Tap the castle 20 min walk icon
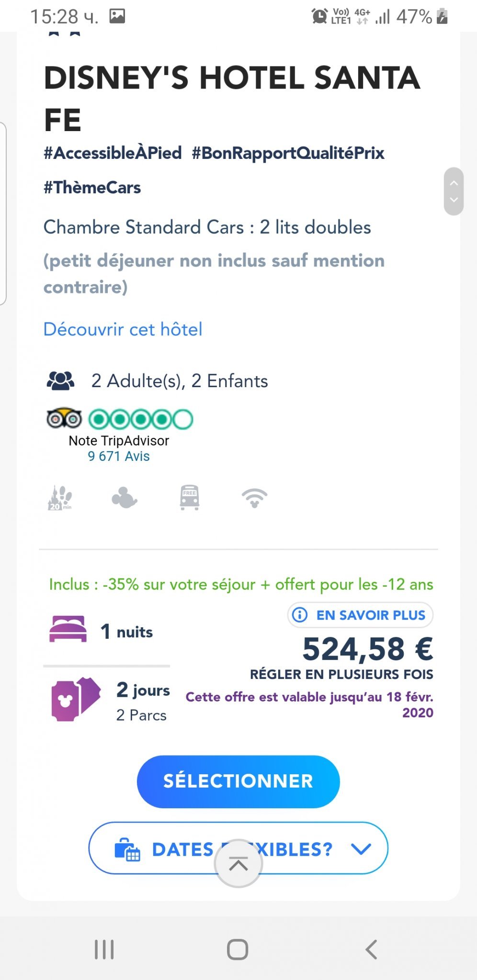The height and width of the screenshot is (980, 477). (60, 498)
